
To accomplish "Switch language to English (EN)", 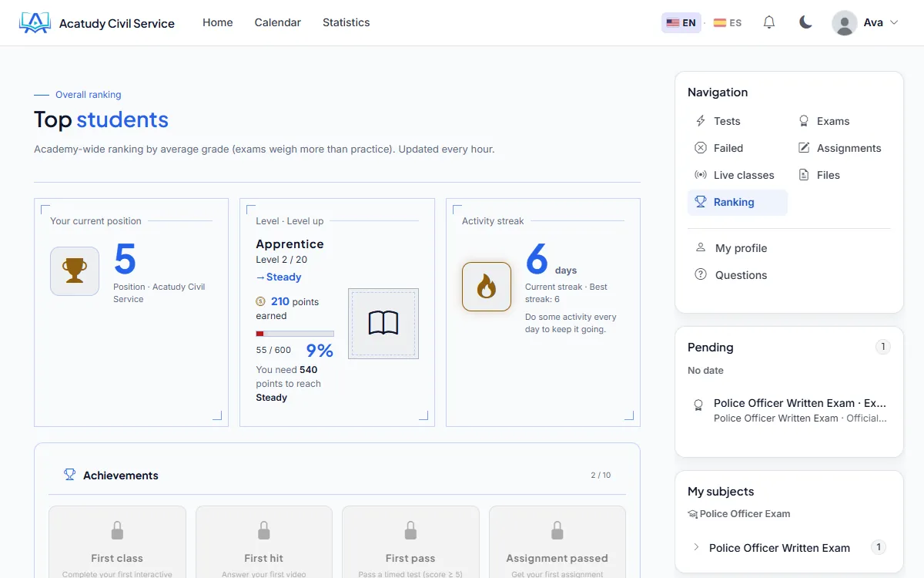I will [681, 23].
